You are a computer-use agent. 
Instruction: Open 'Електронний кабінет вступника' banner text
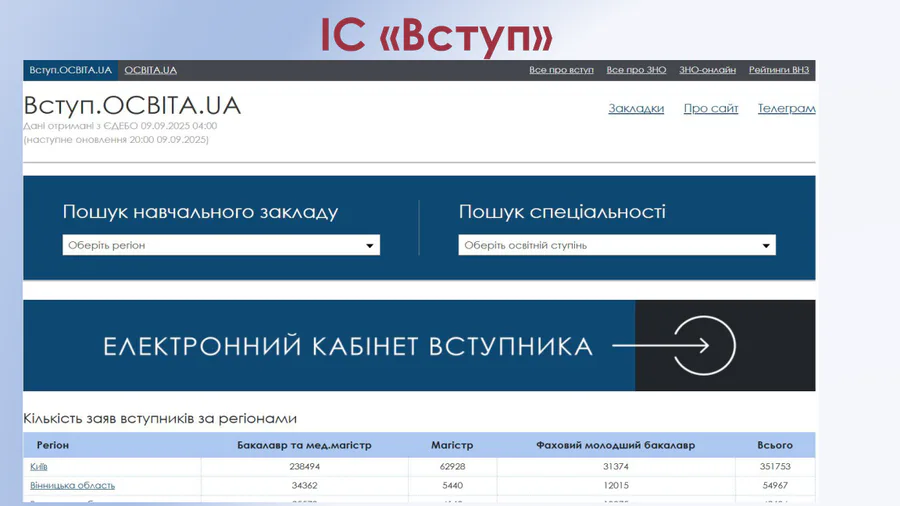click(x=348, y=346)
